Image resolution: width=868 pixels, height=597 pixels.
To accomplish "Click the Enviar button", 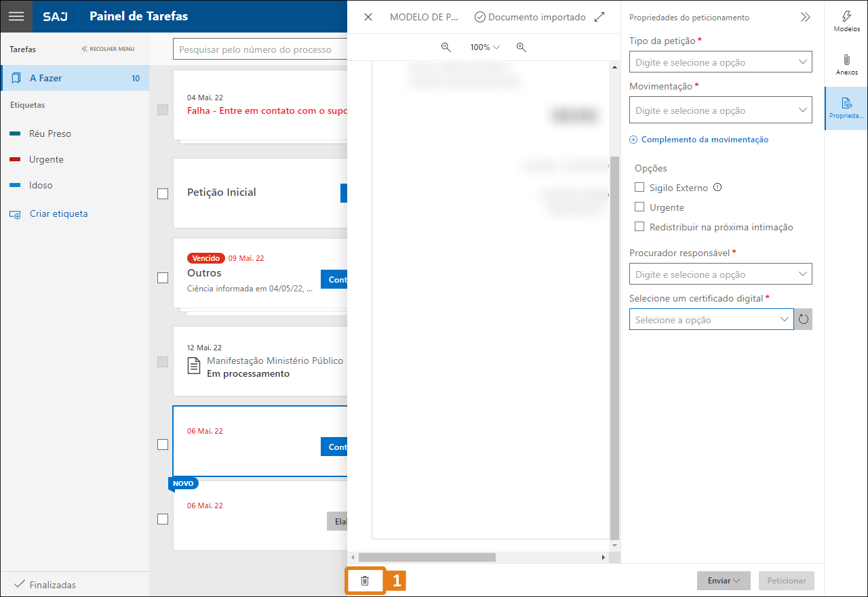I will tap(723, 581).
